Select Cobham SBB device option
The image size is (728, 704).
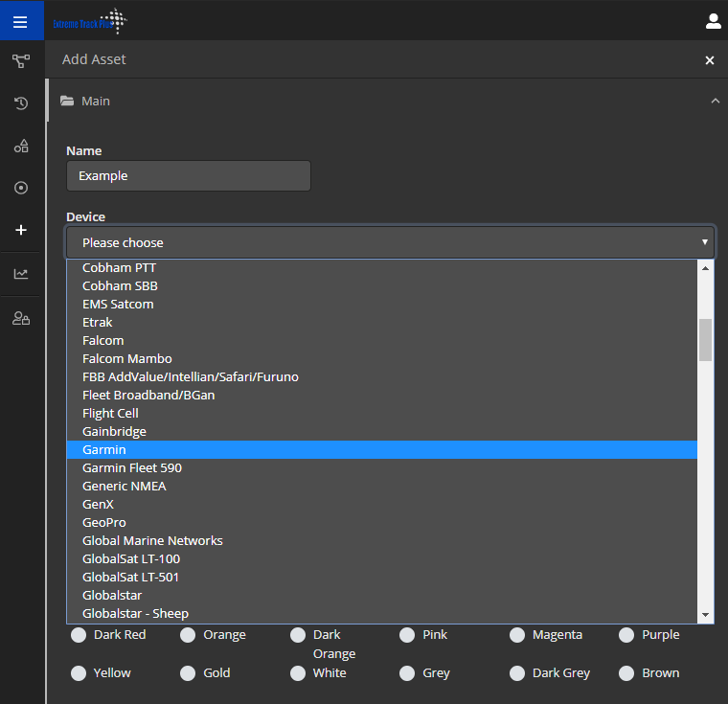click(381, 286)
